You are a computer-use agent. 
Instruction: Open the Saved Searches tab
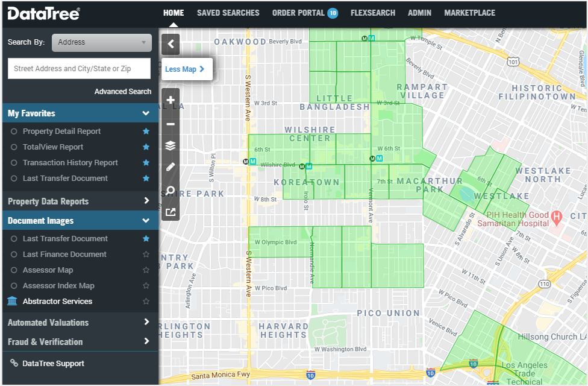click(x=228, y=13)
